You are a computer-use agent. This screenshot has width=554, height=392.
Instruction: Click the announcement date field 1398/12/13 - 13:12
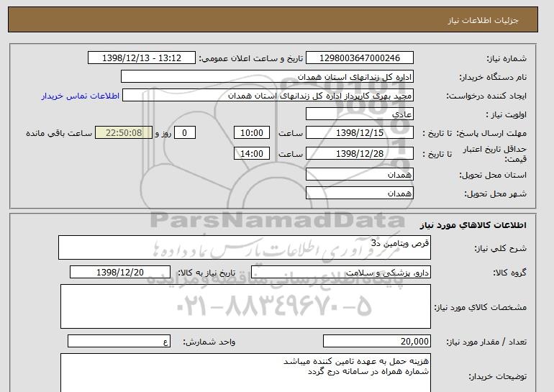click(141, 58)
